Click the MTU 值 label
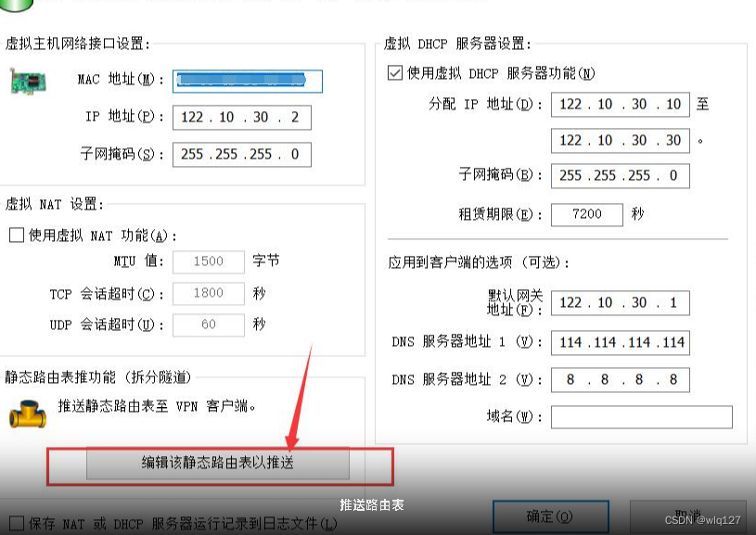The width and height of the screenshot is (756, 535). point(139,261)
